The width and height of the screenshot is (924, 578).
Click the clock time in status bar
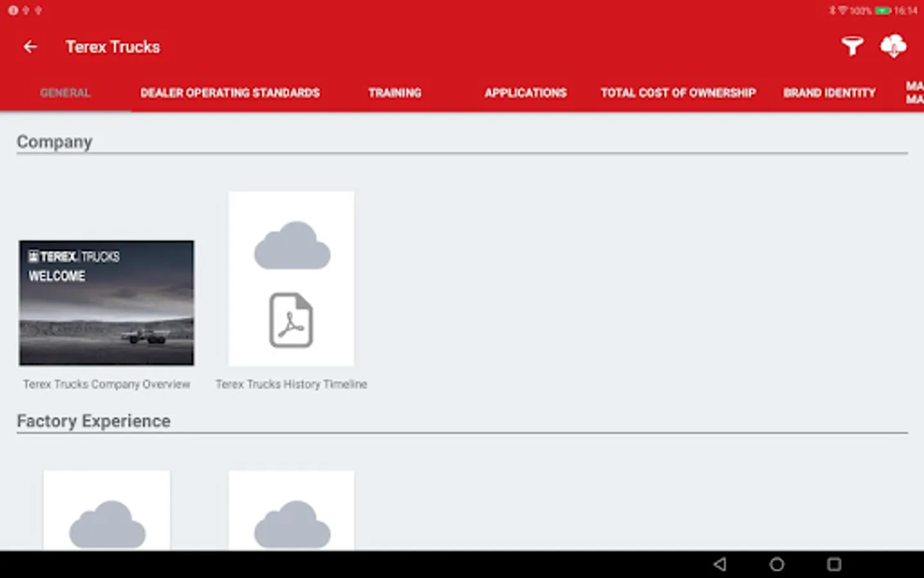coord(906,11)
